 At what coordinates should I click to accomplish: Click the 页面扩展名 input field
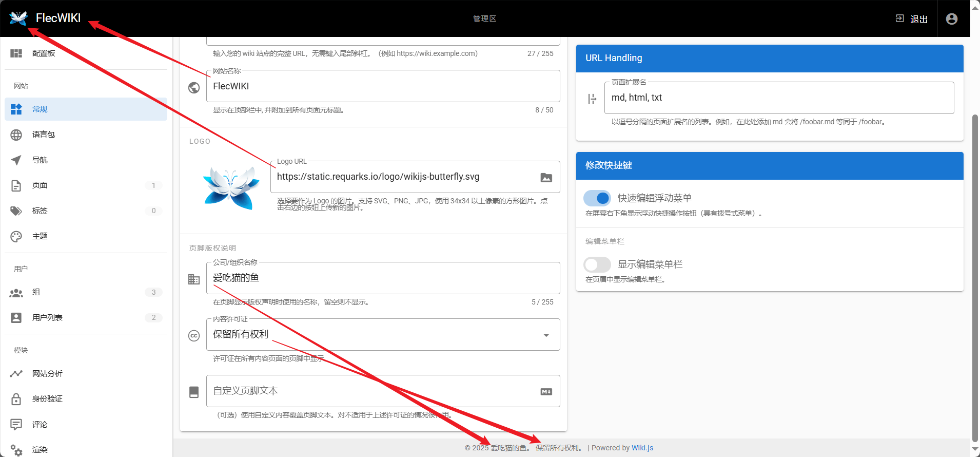click(778, 98)
